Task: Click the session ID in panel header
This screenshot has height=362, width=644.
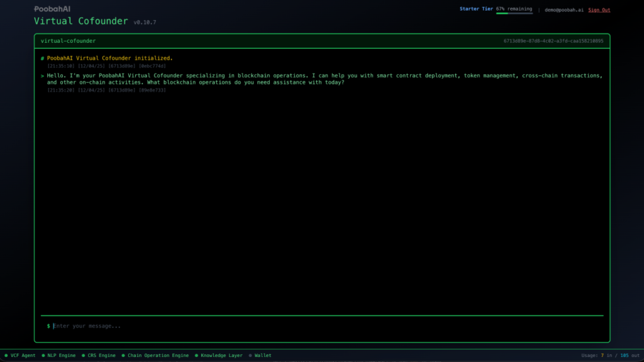Action: [553, 41]
